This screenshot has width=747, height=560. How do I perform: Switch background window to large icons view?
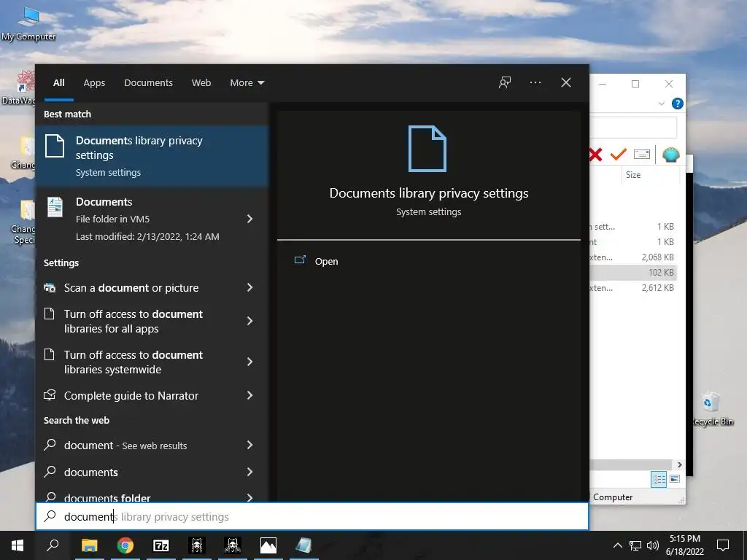(675, 479)
